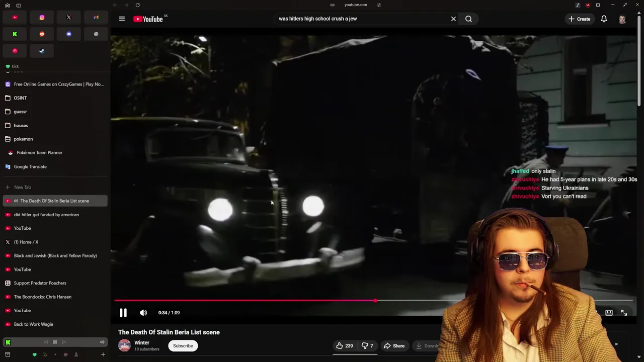
Task: Subscribe to the Winter channel
Action: [x=183, y=346]
